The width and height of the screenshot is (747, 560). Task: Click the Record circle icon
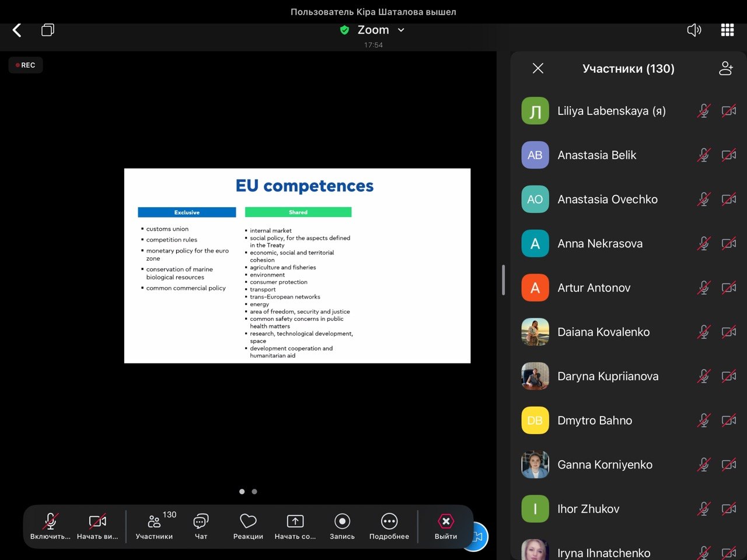(342, 521)
